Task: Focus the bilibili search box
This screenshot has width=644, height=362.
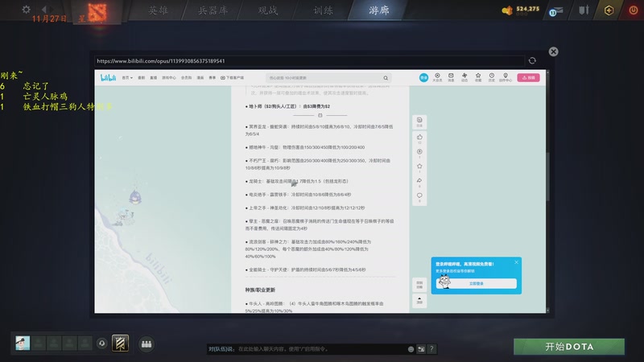Action: (324, 77)
